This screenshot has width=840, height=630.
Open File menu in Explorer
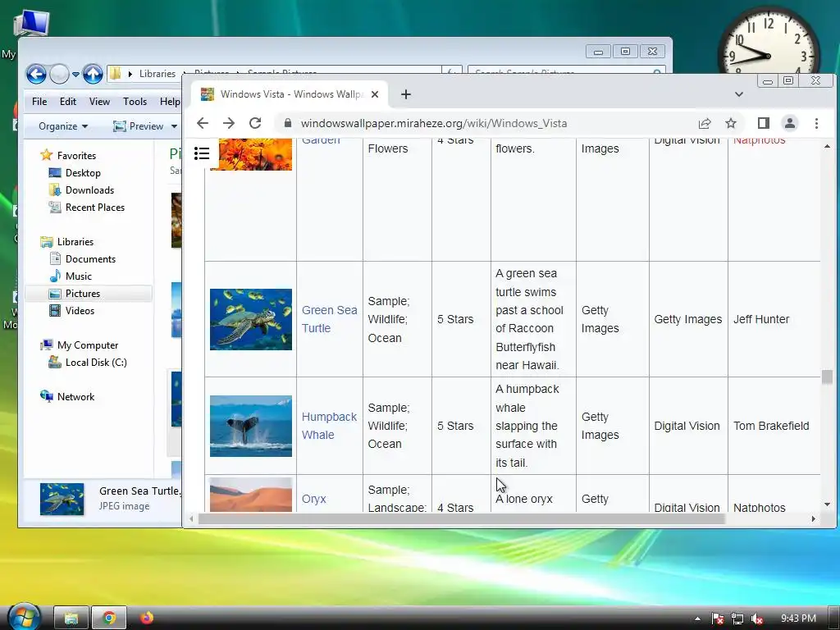click(39, 102)
